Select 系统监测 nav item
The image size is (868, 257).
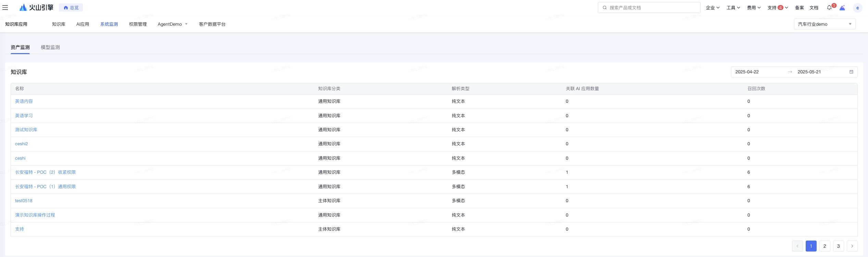[109, 24]
